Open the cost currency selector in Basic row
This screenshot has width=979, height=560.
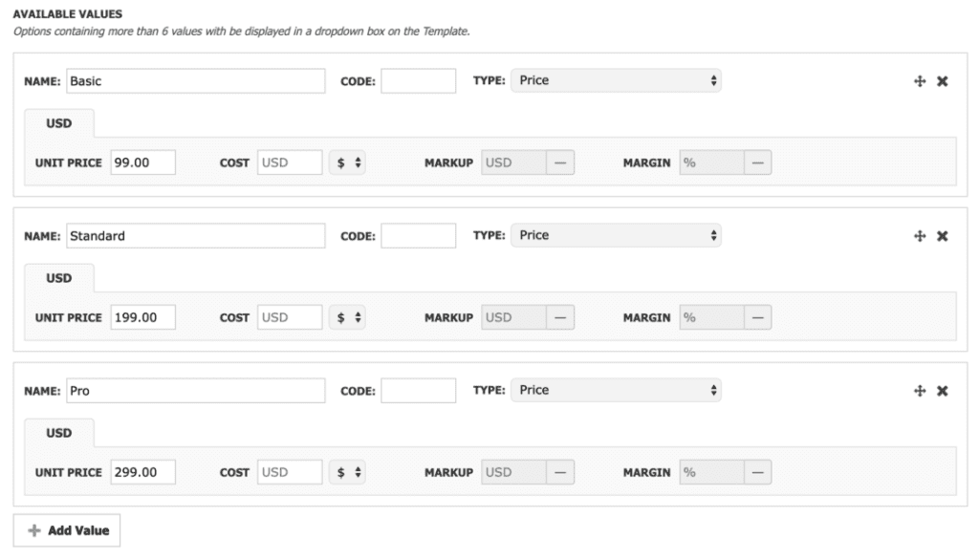[x=347, y=163]
